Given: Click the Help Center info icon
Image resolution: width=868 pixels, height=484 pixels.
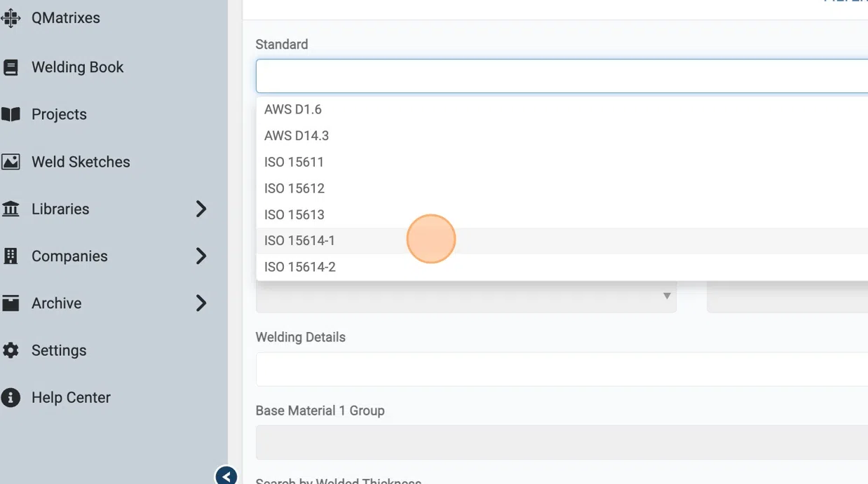Looking at the screenshot, I should (x=11, y=398).
